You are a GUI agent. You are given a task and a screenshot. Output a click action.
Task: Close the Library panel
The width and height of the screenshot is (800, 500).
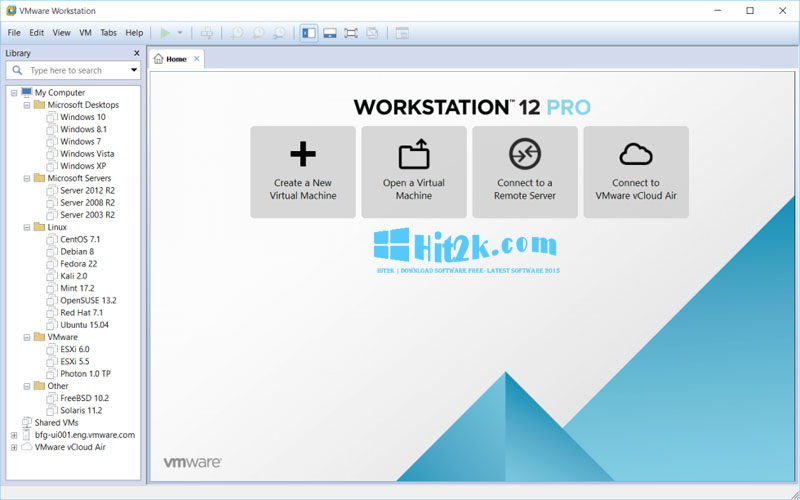136,53
